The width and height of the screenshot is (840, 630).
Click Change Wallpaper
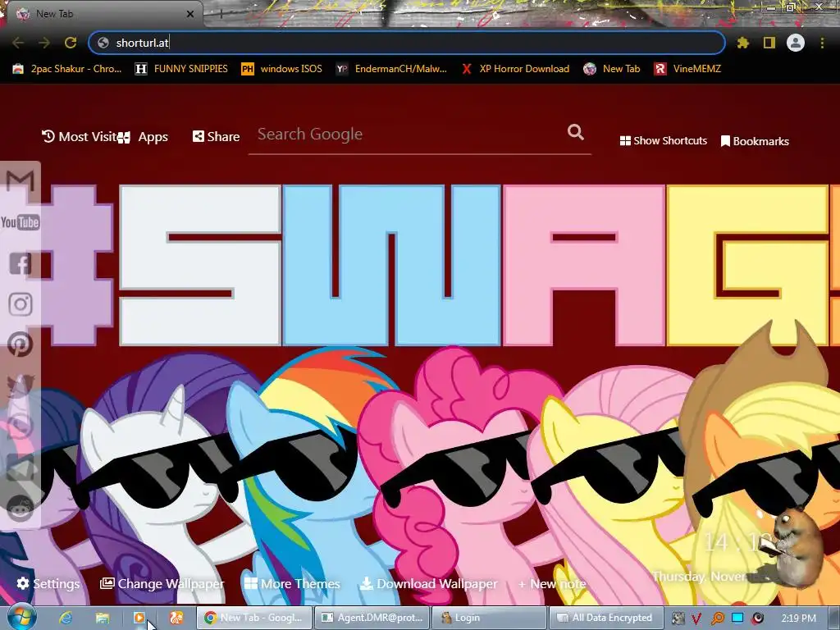coord(162,583)
